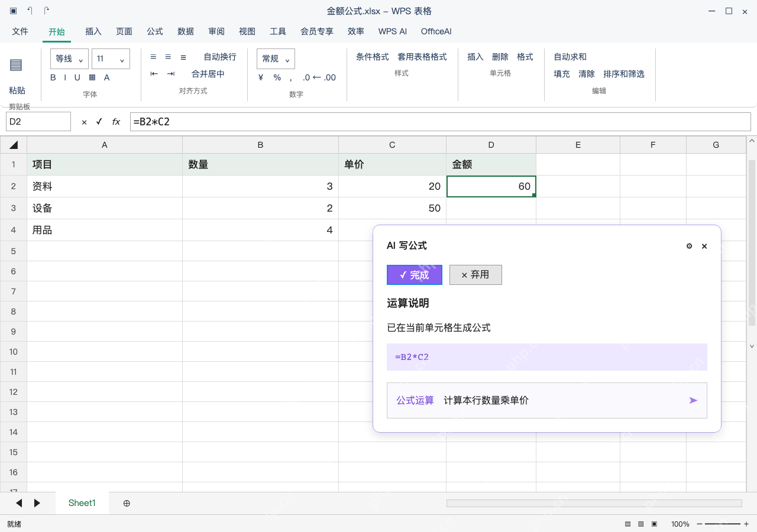Open the 条件格式 conditional formatting menu

coord(373,57)
